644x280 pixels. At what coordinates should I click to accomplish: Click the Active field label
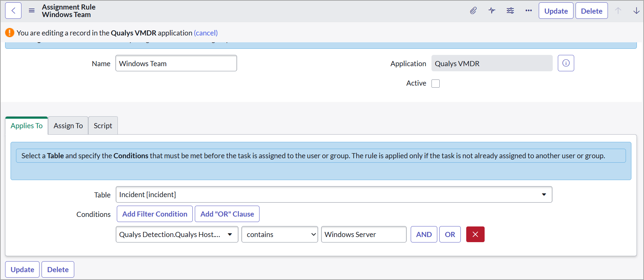click(x=416, y=83)
